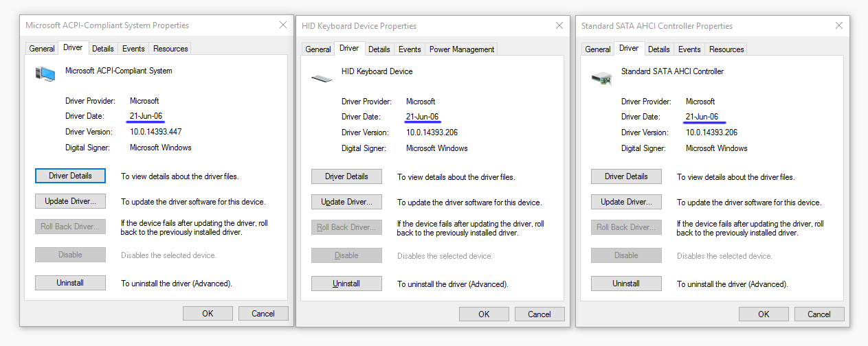Click Driver Date 21-Jun-06 in HID Keyboard window
This screenshot has height=346, width=868.
coord(422,117)
